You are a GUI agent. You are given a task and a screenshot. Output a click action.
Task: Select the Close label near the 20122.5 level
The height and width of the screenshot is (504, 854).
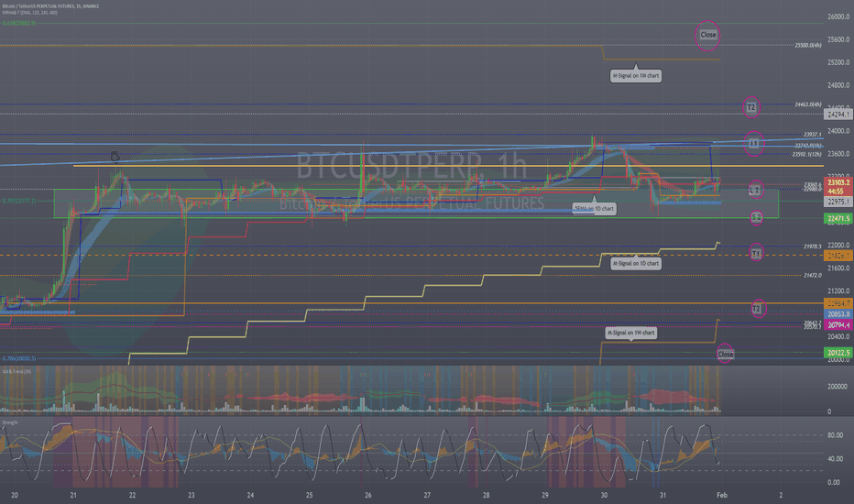point(726,354)
